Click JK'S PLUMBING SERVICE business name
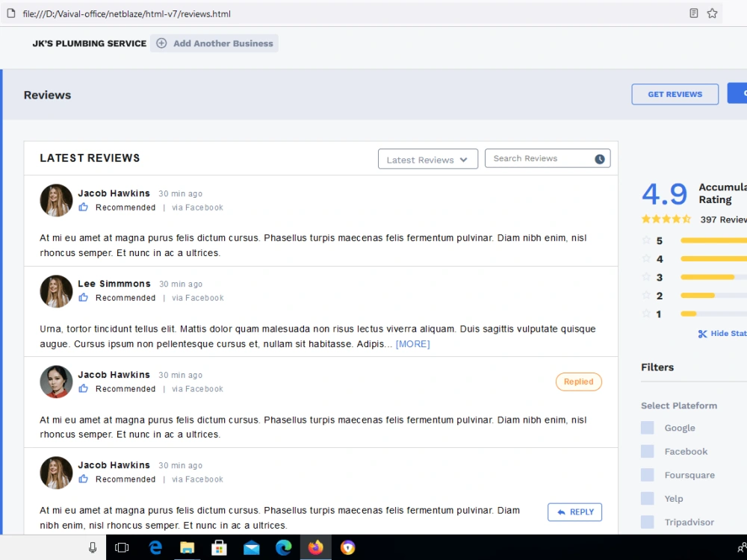Image resolution: width=747 pixels, height=560 pixels. click(90, 43)
